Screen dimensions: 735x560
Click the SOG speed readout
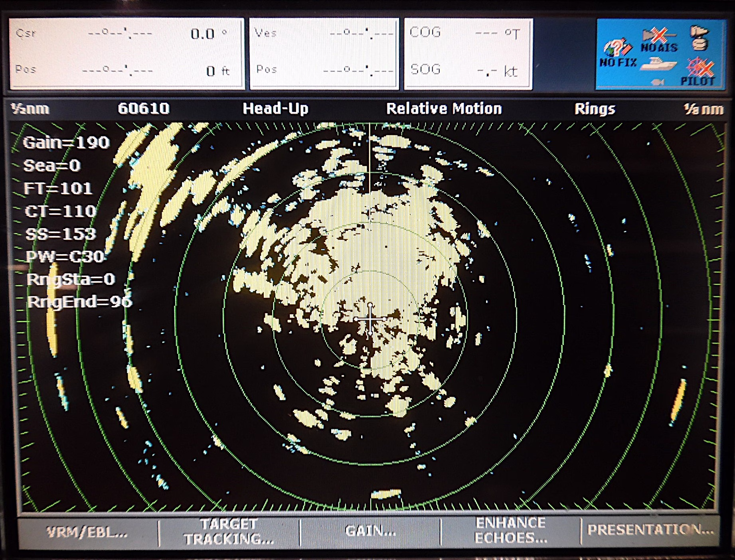click(x=468, y=70)
